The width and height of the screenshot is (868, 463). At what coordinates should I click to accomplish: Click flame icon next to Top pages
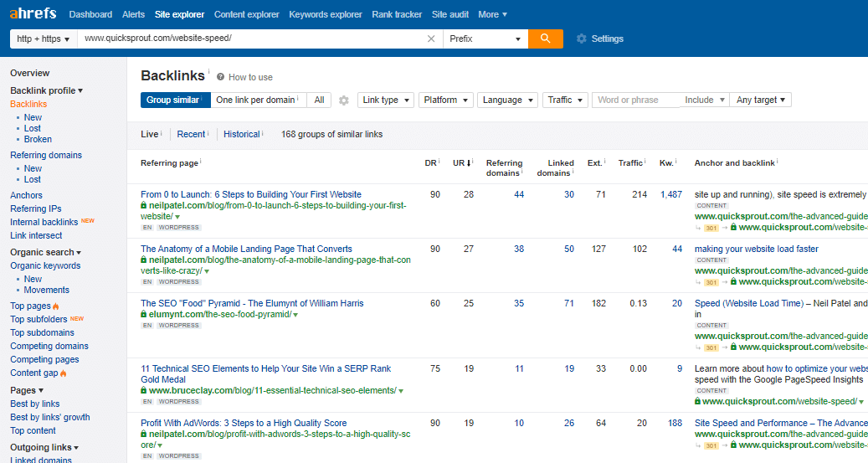tap(56, 306)
